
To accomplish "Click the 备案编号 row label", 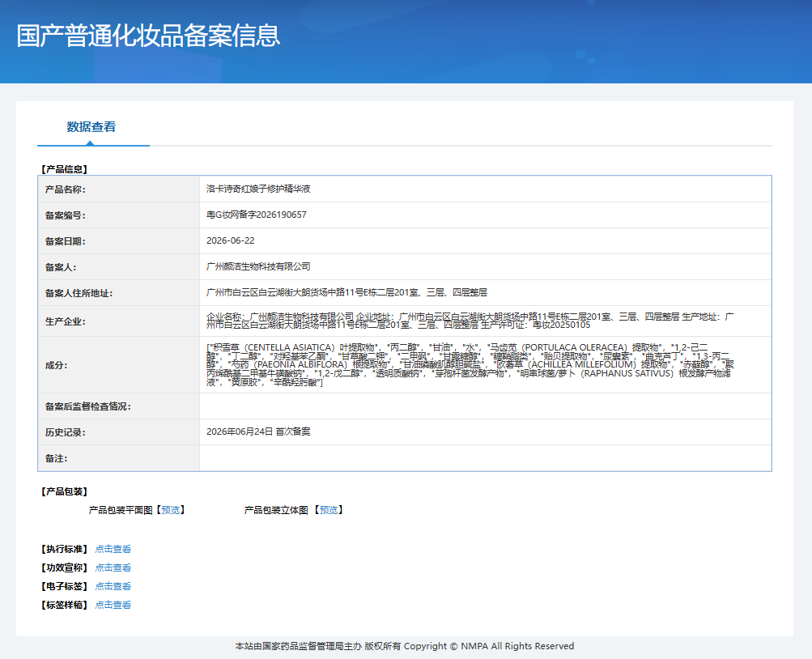I will (66, 215).
